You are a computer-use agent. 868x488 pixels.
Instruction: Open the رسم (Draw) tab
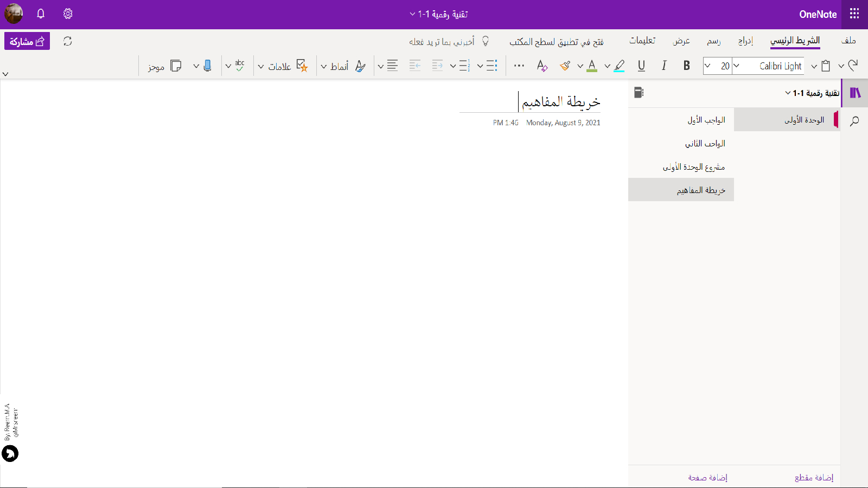tap(713, 41)
